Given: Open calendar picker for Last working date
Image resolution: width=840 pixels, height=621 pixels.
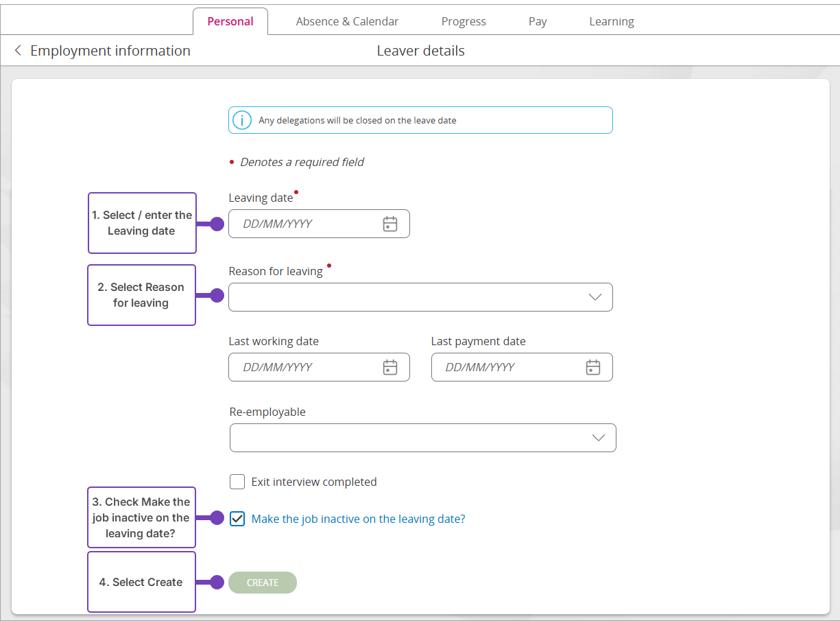Looking at the screenshot, I should (x=389, y=367).
